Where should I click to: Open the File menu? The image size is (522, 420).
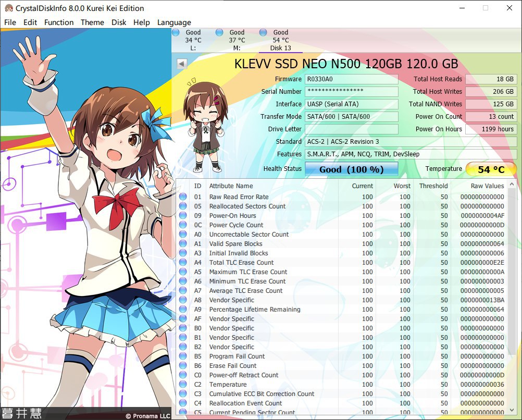coord(10,22)
